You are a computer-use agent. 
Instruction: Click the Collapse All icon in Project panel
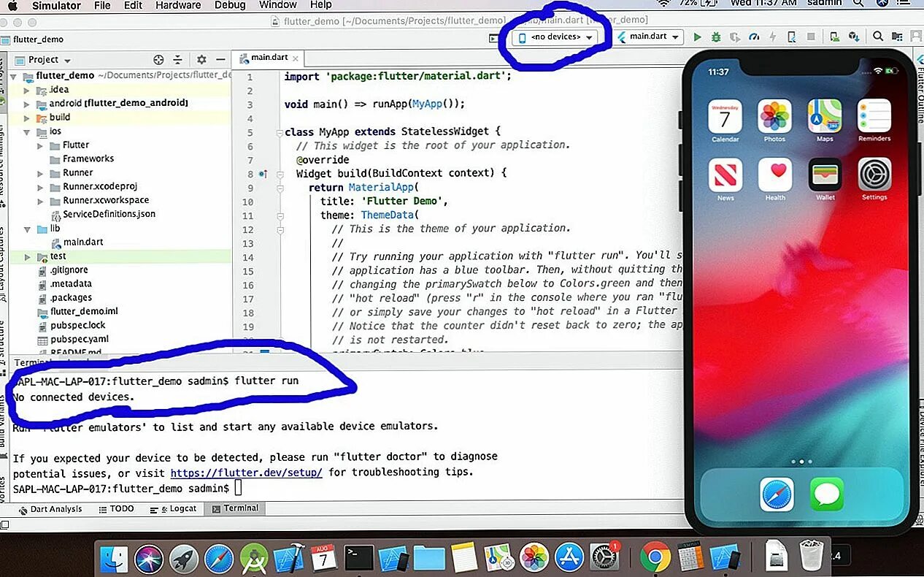(177, 60)
